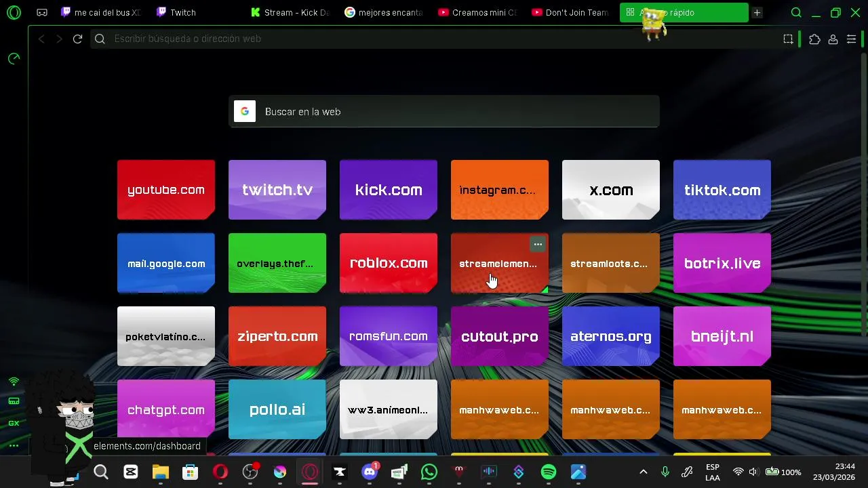Open sidebar three-dots more options
Screen dimensions: 868x488
coord(14,445)
